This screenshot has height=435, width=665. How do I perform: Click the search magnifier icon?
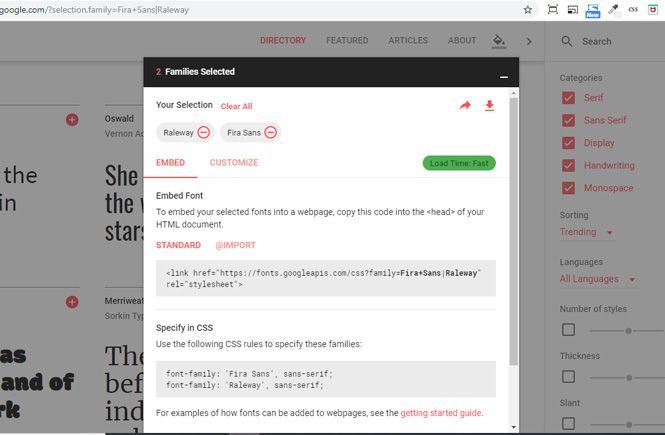pos(567,41)
